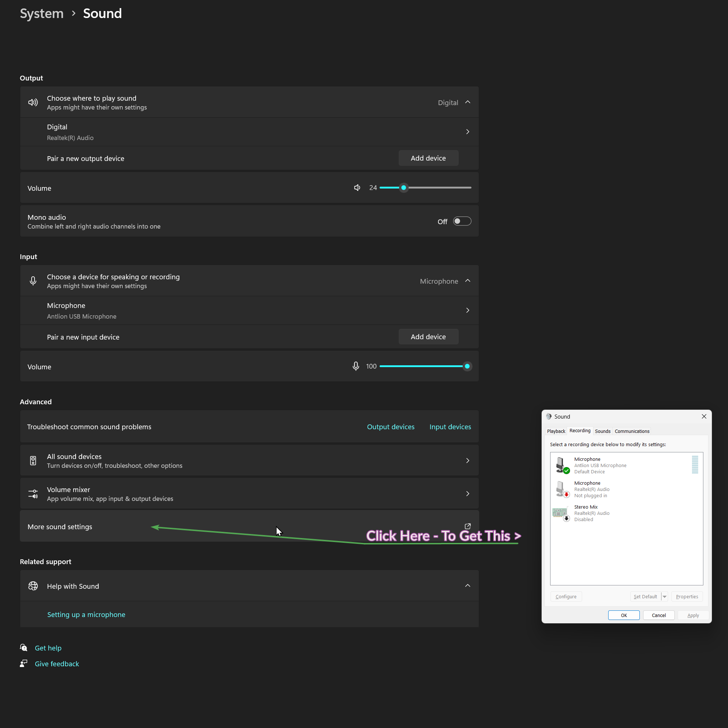Open Setting up a microphone link
Screen dimensions: 728x728
click(86, 614)
